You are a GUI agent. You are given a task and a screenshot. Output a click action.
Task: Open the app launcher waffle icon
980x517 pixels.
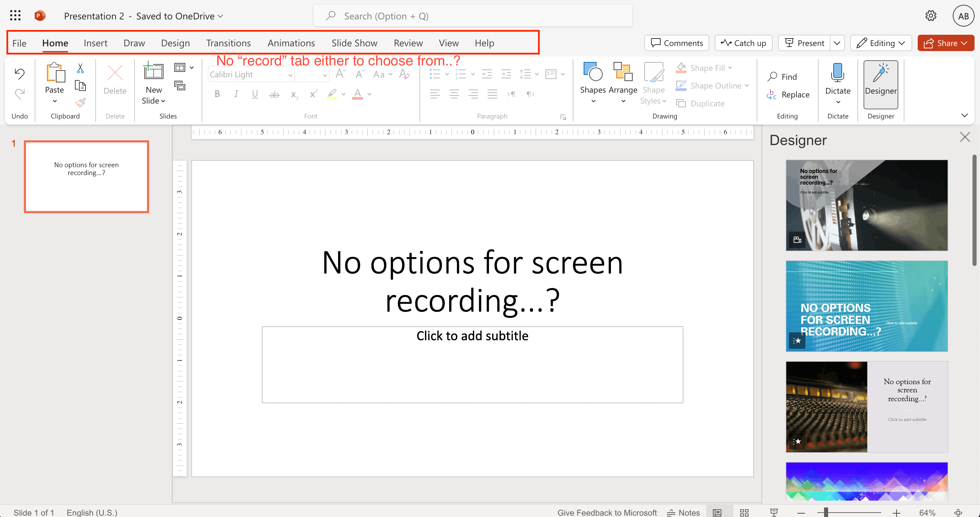tap(15, 16)
